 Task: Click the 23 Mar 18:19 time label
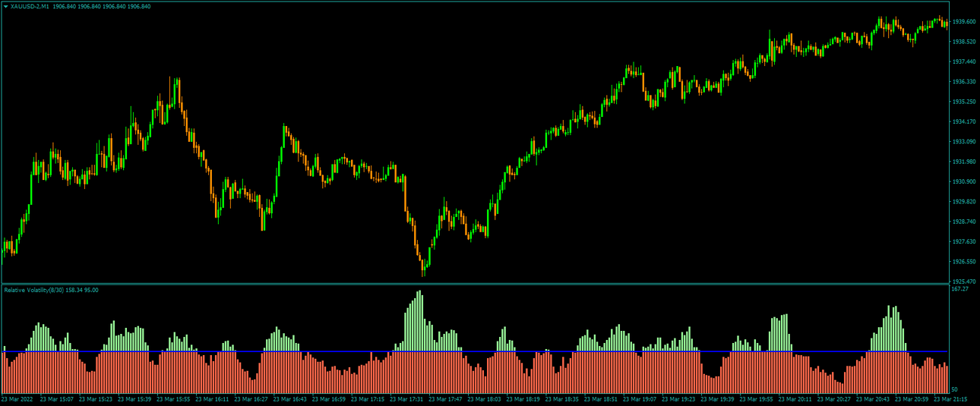click(x=522, y=399)
